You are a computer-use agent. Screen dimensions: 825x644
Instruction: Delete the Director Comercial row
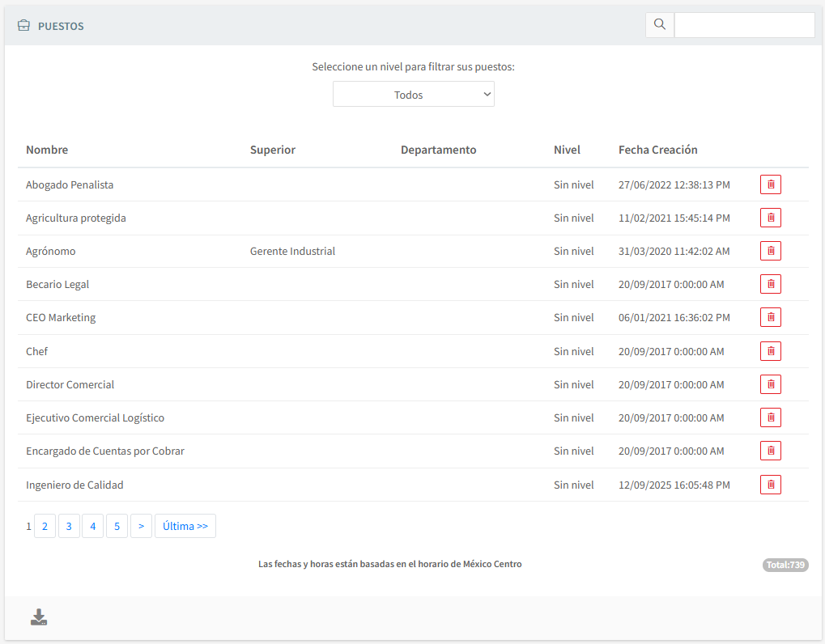770,384
